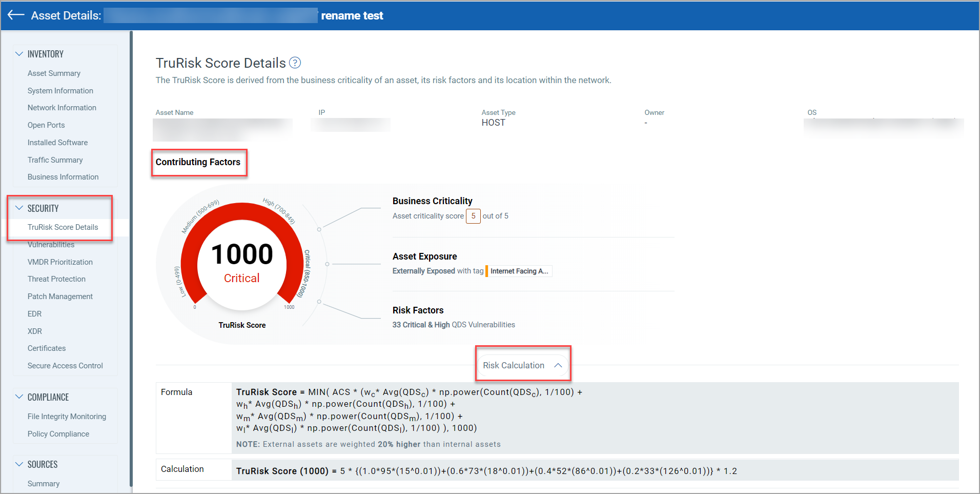Edit the asset criticality score field
980x494 pixels.
pyautogui.click(x=473, y=216)
